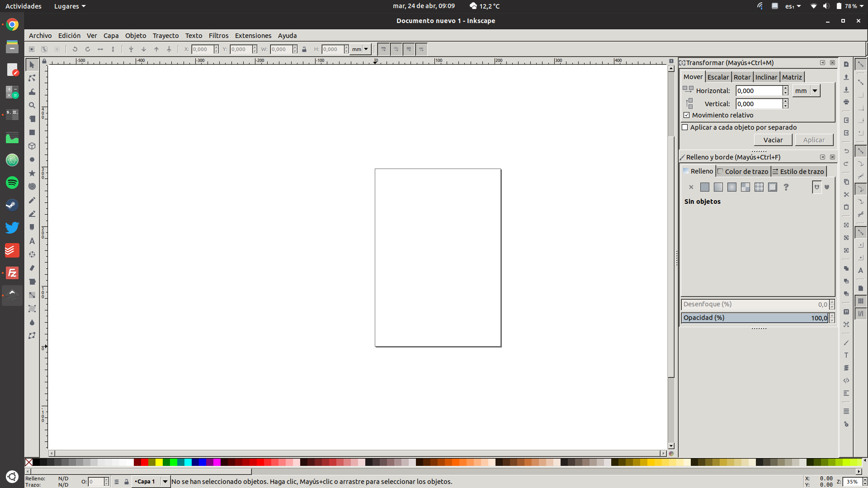The height and width of the screenshot is (488, 868).
Task: Pick the red color swatch in palette
Action: point(145,462)
